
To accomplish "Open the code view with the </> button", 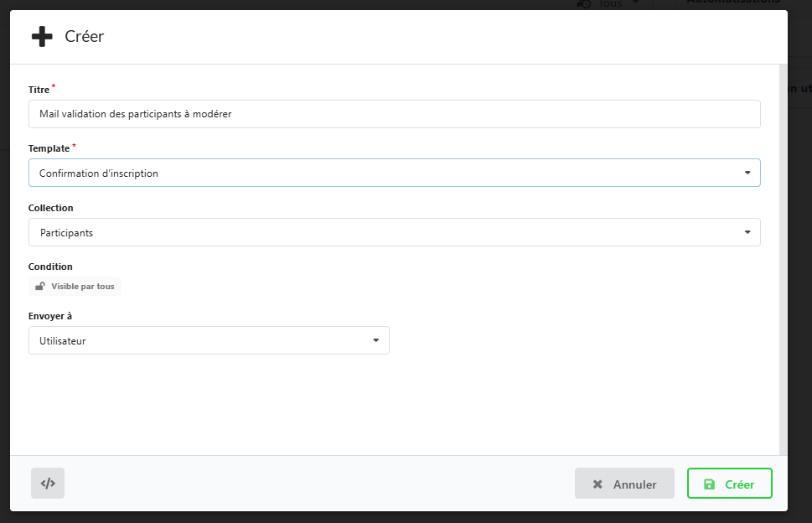I will pos(48,484).
